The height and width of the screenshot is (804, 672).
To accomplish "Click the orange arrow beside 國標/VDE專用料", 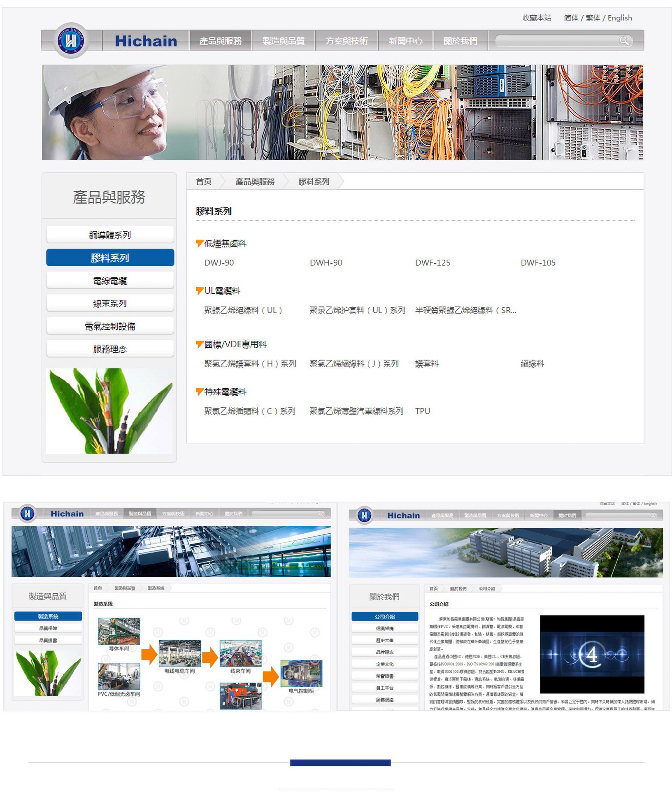I will [x=200, y=344].
